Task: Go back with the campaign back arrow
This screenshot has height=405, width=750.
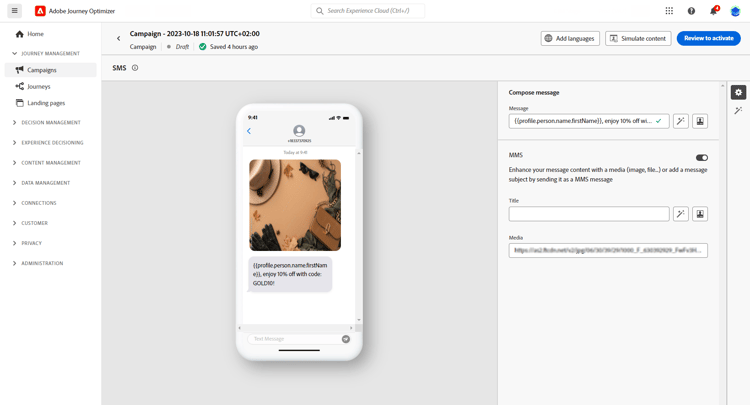Action: (119, 38)
